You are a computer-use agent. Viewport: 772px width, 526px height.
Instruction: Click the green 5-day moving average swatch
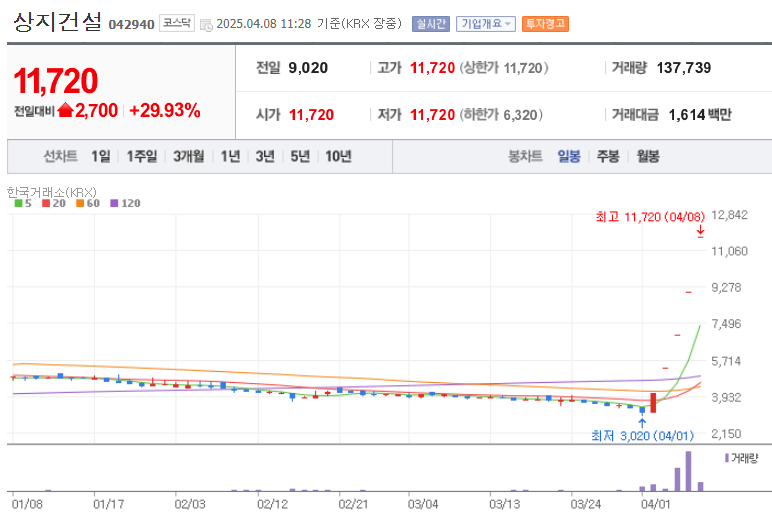click(18, 203)
